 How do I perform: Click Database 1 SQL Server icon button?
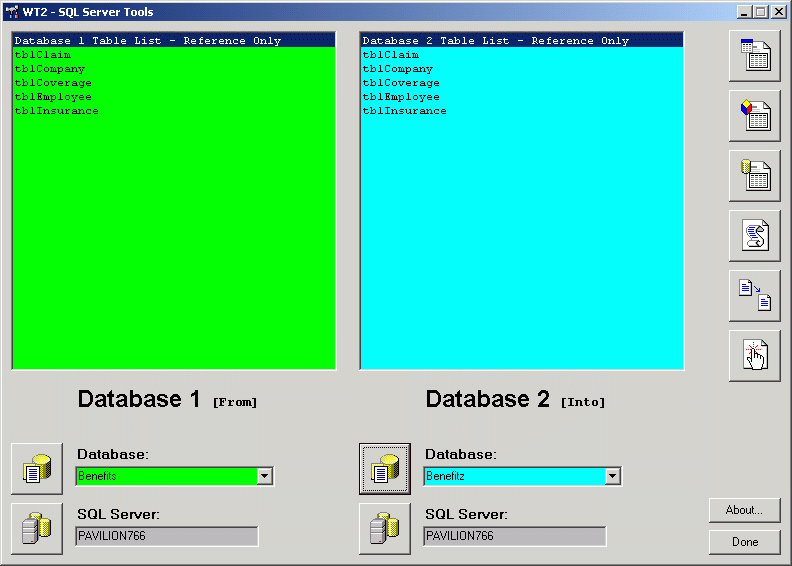pyautogui.click(x=37, y=529)
